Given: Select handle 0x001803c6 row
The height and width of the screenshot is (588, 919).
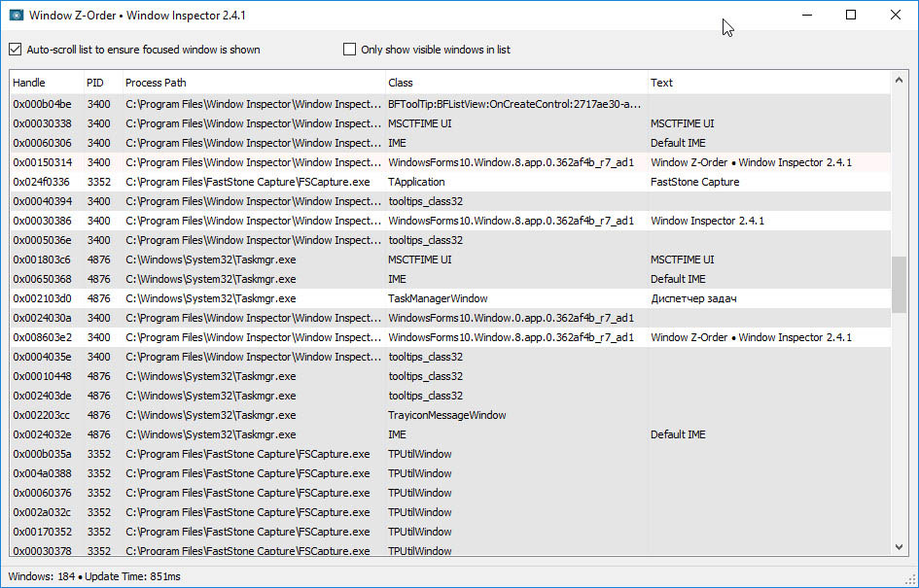Looking at the screenshot, I should [450, 259].
